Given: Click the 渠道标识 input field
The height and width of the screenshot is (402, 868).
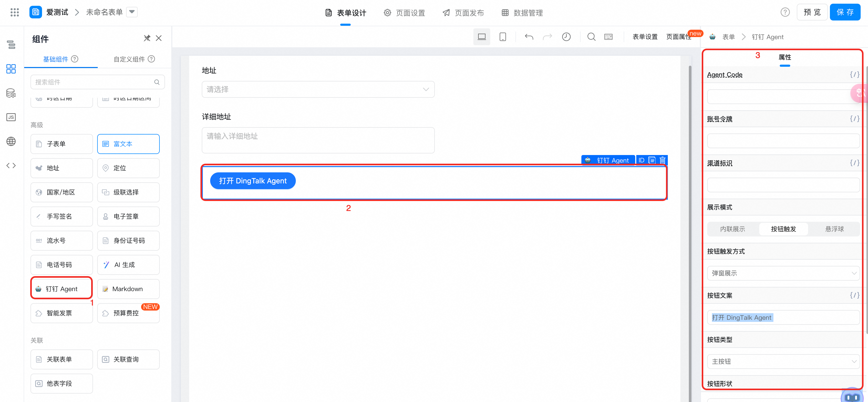Looking at the screenshot, I should click(x=783, y=185).
